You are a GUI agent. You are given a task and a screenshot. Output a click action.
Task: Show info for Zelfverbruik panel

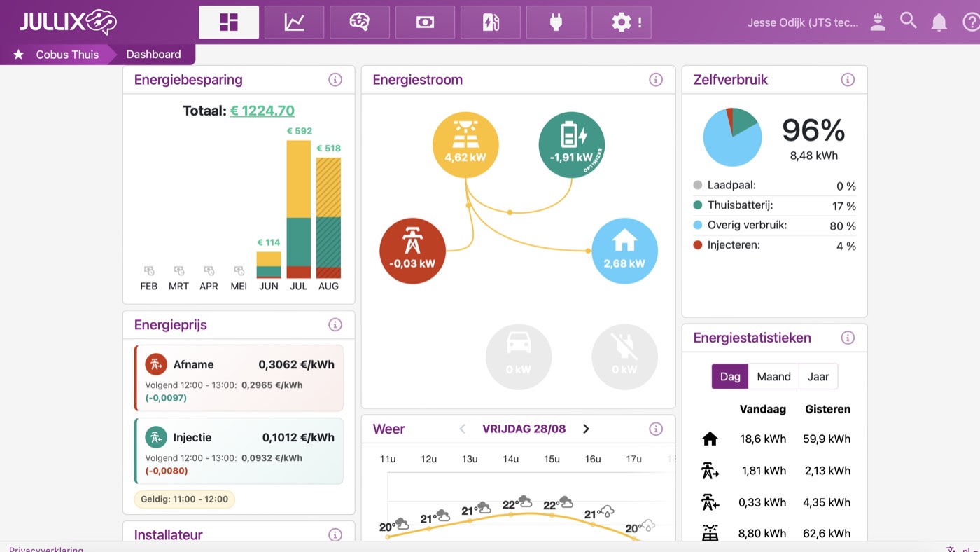pyautogui.click(x=848, y=80)
